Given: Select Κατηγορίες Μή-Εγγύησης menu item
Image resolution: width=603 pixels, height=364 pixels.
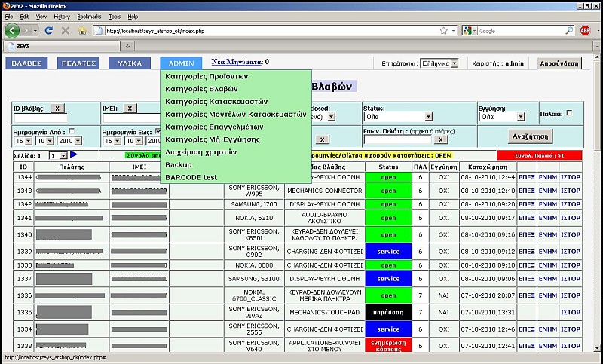Looking at the screenshot, I should [213, 139].
